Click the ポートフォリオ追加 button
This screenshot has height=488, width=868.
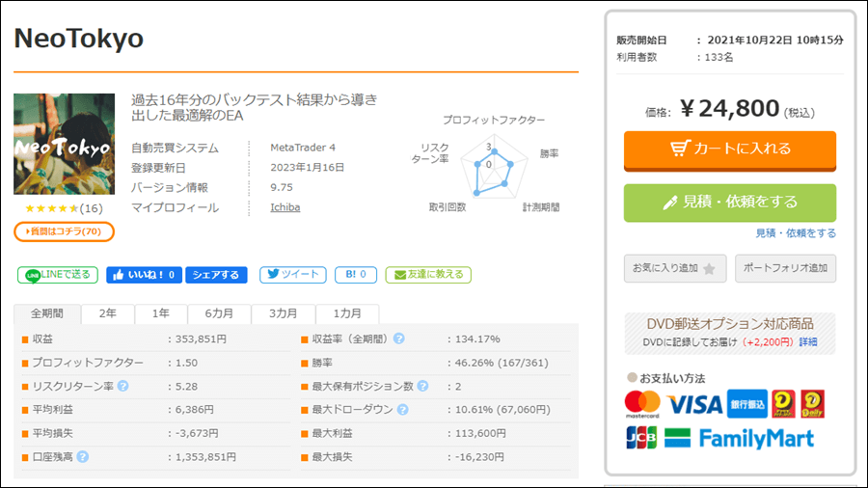click(785, 268)
